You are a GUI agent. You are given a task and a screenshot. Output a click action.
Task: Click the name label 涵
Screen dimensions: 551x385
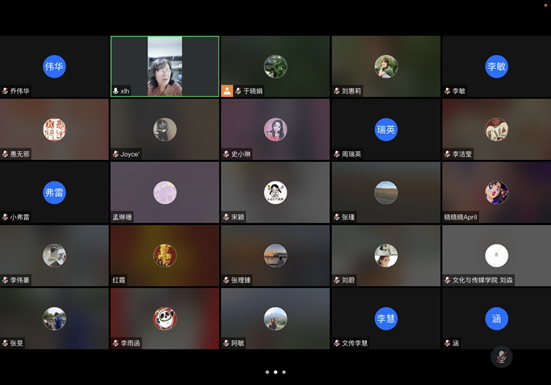[455, 343]
